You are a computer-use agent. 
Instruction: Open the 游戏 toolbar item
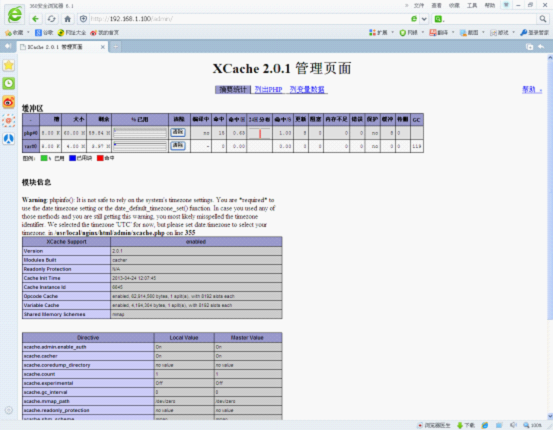(x=499, y=33)
